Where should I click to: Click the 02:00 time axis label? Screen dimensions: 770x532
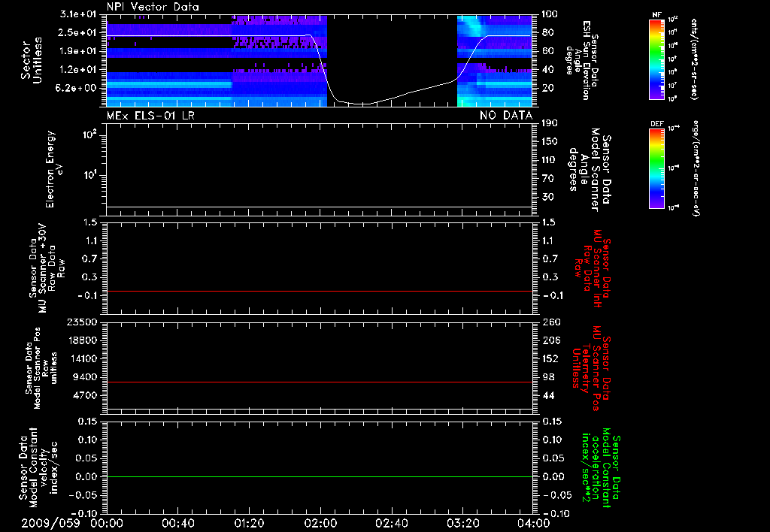(320, 523)
